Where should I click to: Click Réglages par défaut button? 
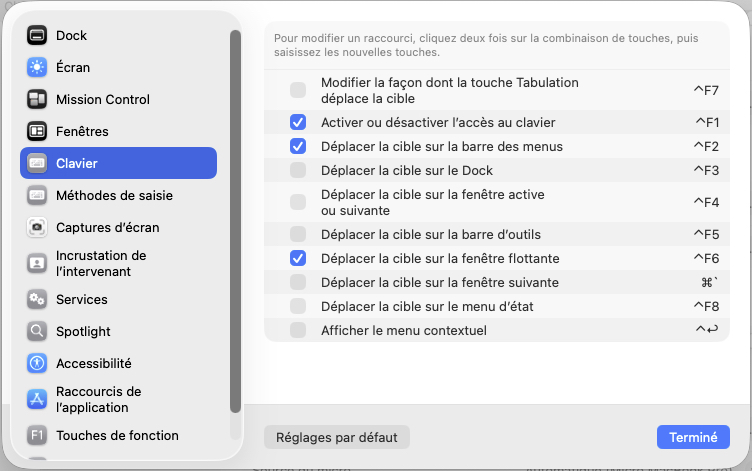point(337,437)
